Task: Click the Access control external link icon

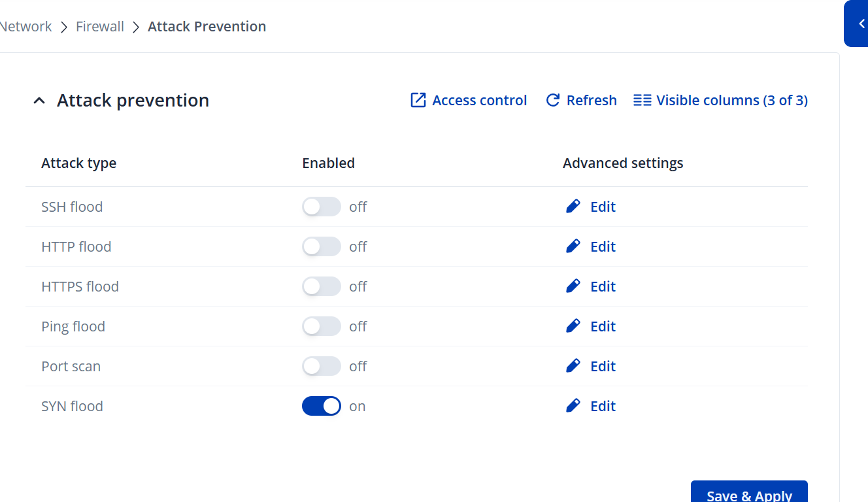Action: [x=418, y=100]
